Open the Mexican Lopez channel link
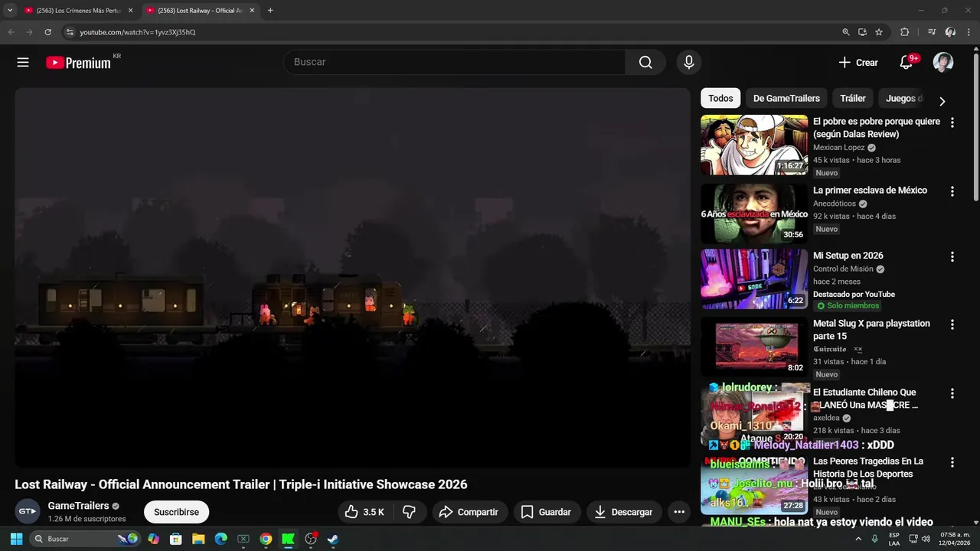Image resolution: width=980 pixels, height=551 pixels. [839, 148]
